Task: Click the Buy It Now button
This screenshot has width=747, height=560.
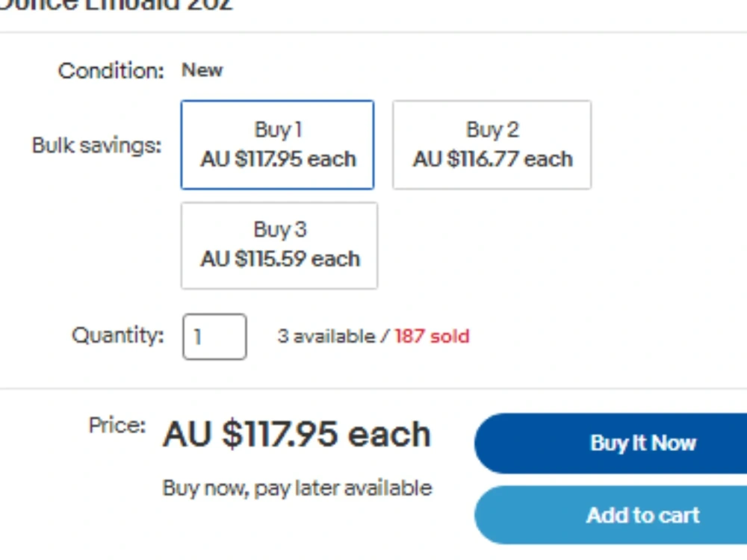Action: [x=611, y=443]
